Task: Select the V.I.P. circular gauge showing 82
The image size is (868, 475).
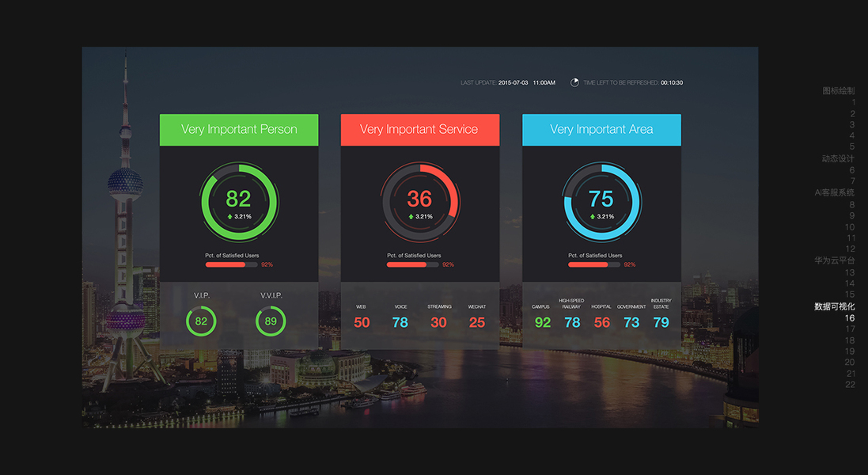Action: (x=201, y=321)
